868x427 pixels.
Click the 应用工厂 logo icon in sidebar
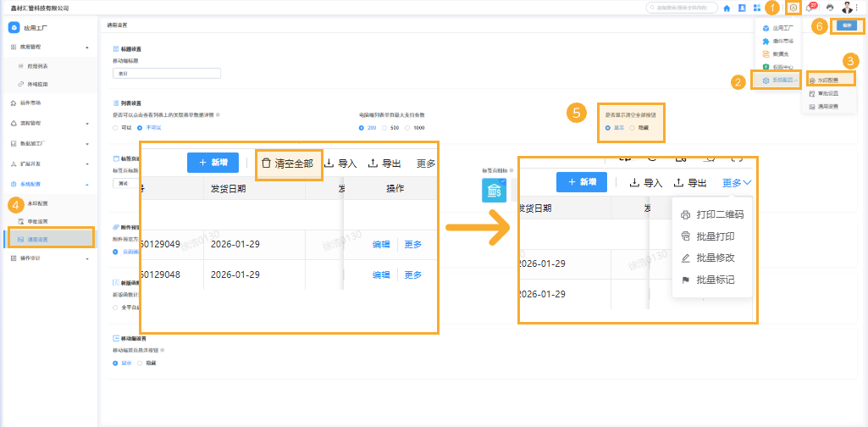pyautogui.click(x=15, y=27)
